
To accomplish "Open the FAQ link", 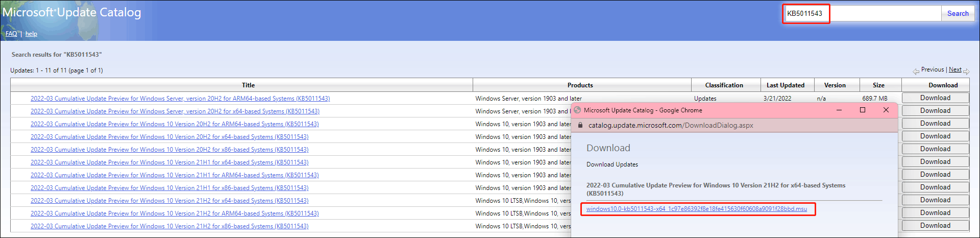I will click(x=11, y=34).
